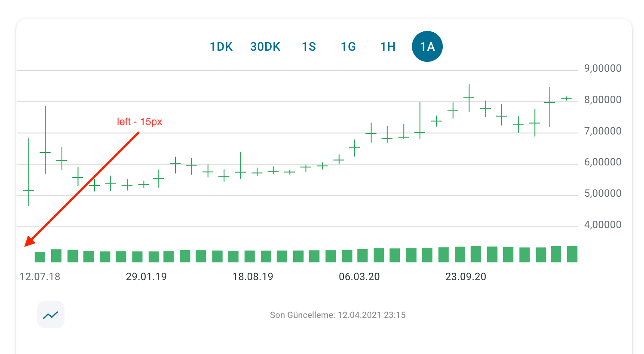Switch to the 30DK timeframe

tap(265, 46)
